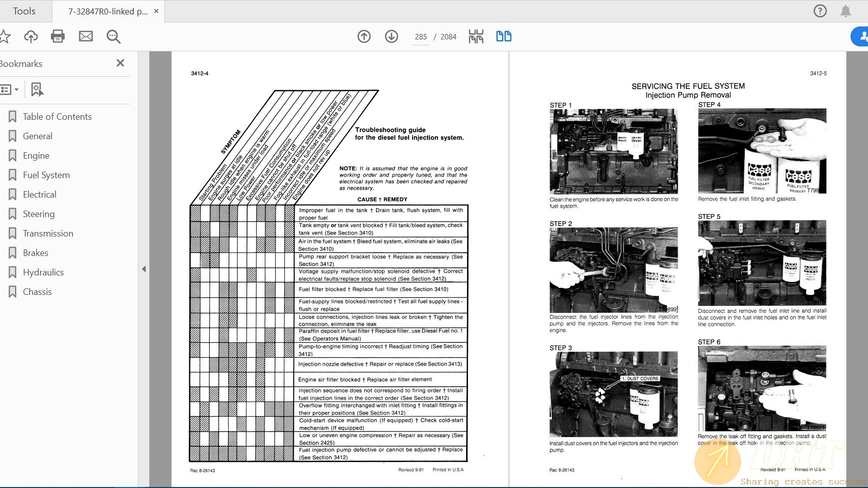Toggle two-page view mode

(503, 36)
